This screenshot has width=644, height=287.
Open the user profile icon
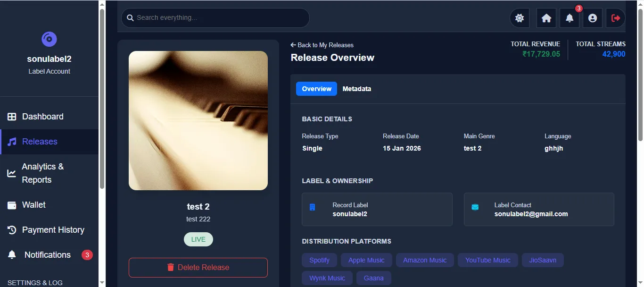click(593, 18)
